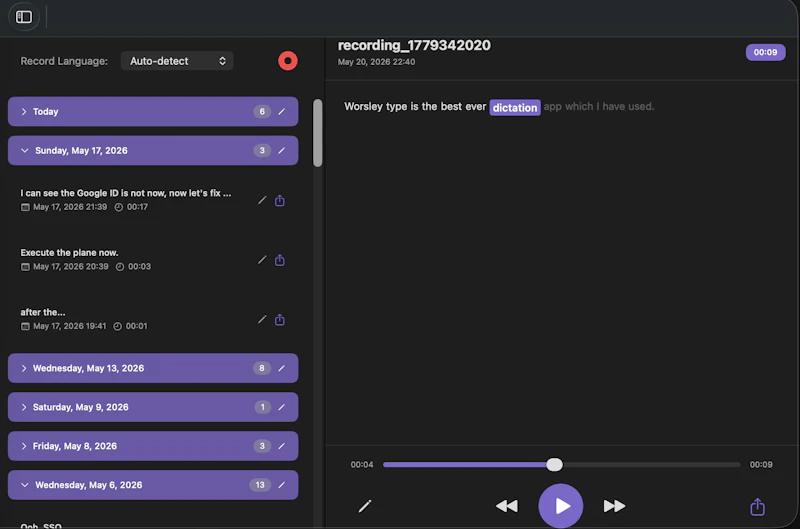
Task: Open the 'I can see the Google ID' recording
Action: click(153, 200)
